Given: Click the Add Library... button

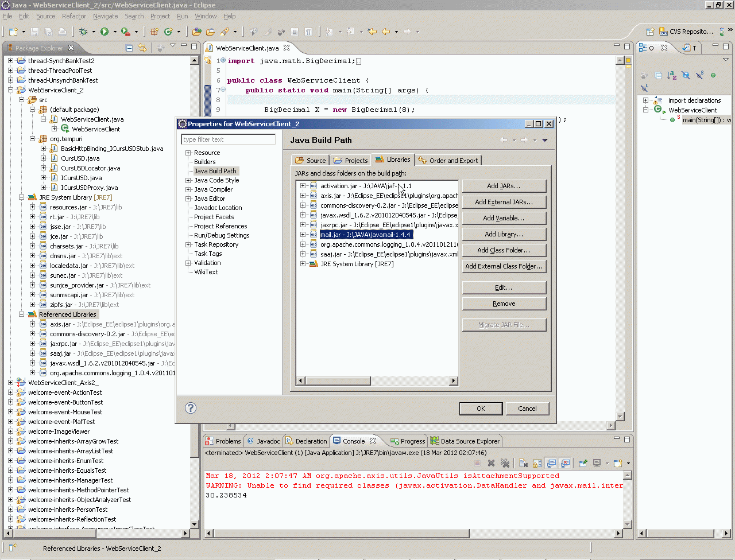Looking at the screenshot, I should point(504,234).
